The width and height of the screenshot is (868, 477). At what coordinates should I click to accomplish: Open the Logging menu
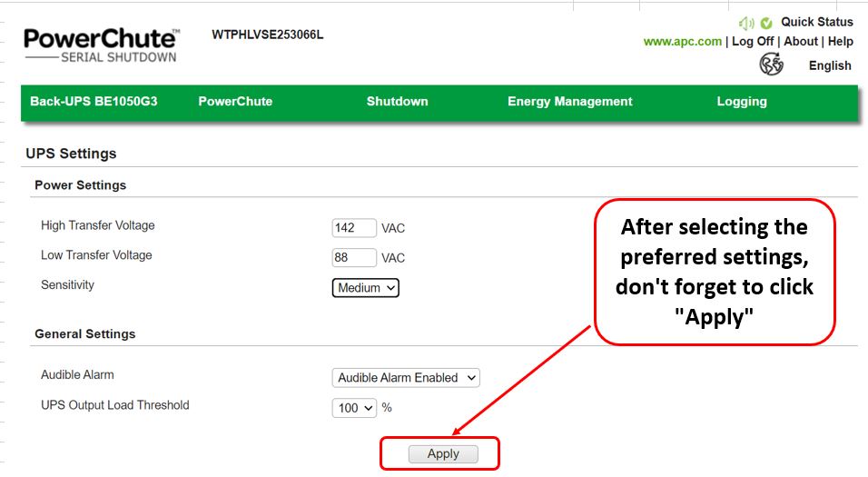[742, 102]
